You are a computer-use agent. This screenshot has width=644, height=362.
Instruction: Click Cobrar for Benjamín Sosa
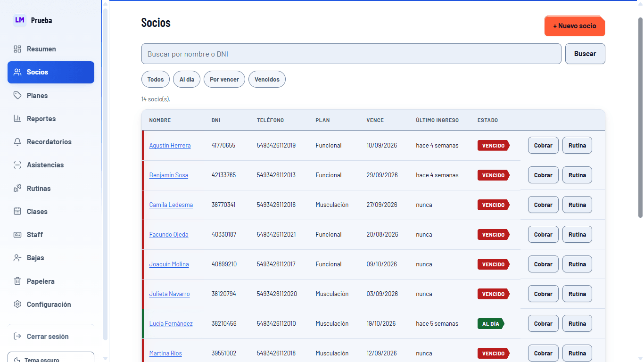[543, 175]
